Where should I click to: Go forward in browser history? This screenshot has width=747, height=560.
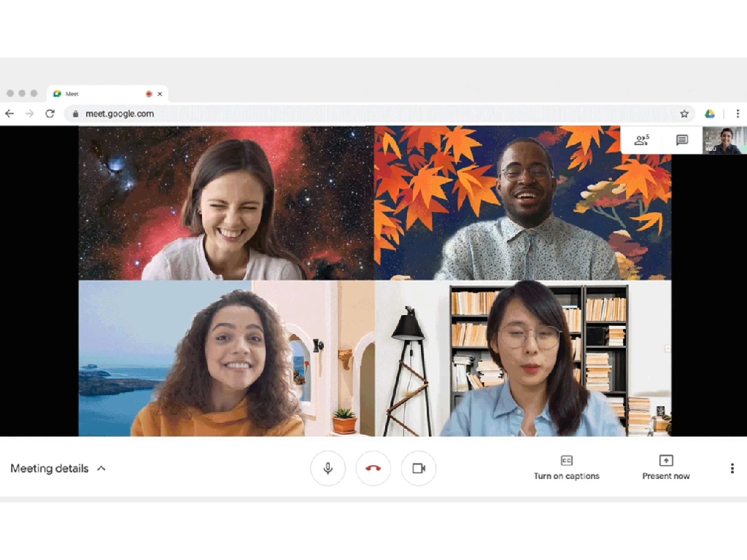point(30,114)
